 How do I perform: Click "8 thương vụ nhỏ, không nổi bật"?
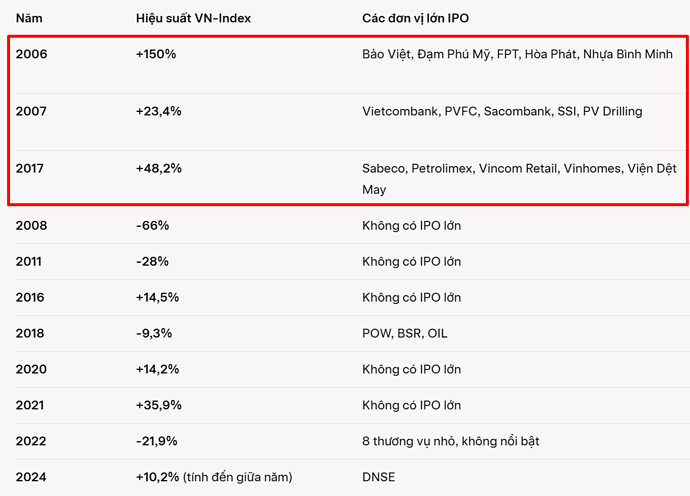tap(450, 442)
